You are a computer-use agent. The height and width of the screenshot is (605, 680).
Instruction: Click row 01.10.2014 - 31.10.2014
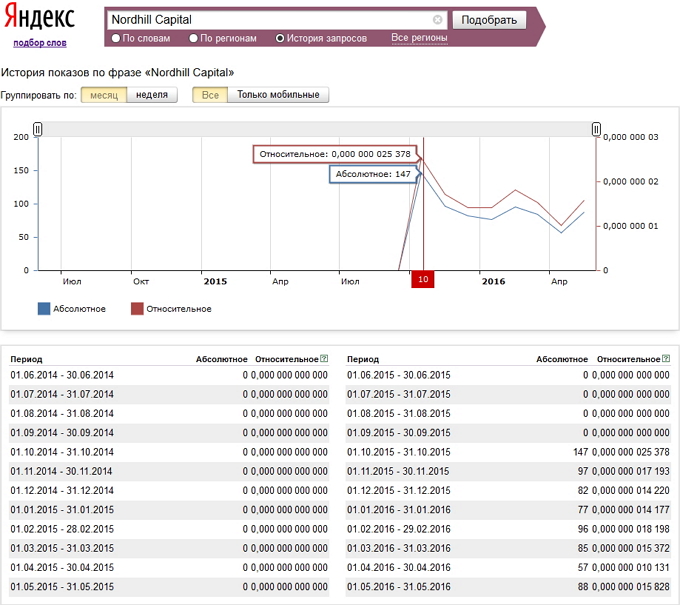click(169, 452)
